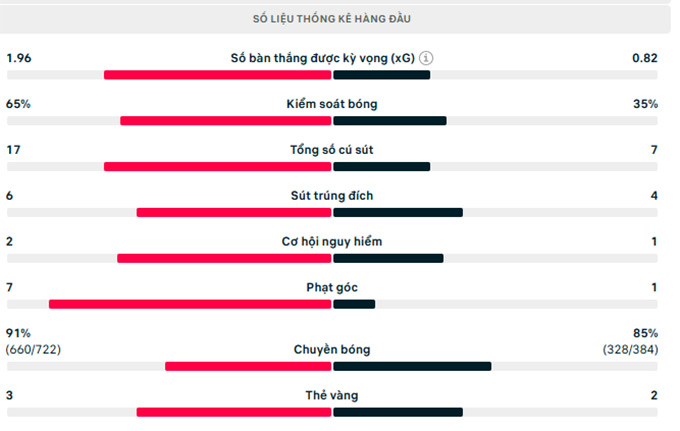
Task: Click the Số liệu thống kê hàng đầu header
Action: (332, 19)
